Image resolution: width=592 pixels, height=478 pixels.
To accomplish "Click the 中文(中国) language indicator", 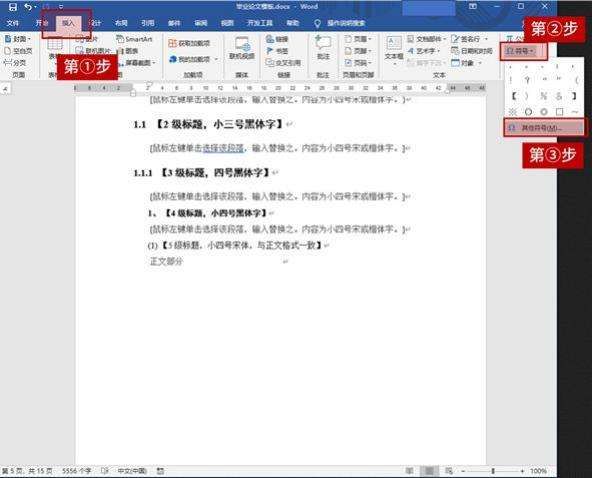I will [x=132, y=471].
